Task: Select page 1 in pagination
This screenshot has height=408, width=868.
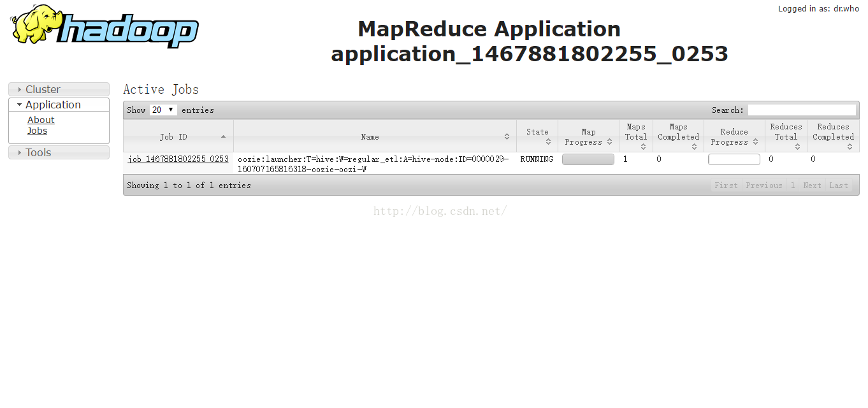Action: (793, 186)
